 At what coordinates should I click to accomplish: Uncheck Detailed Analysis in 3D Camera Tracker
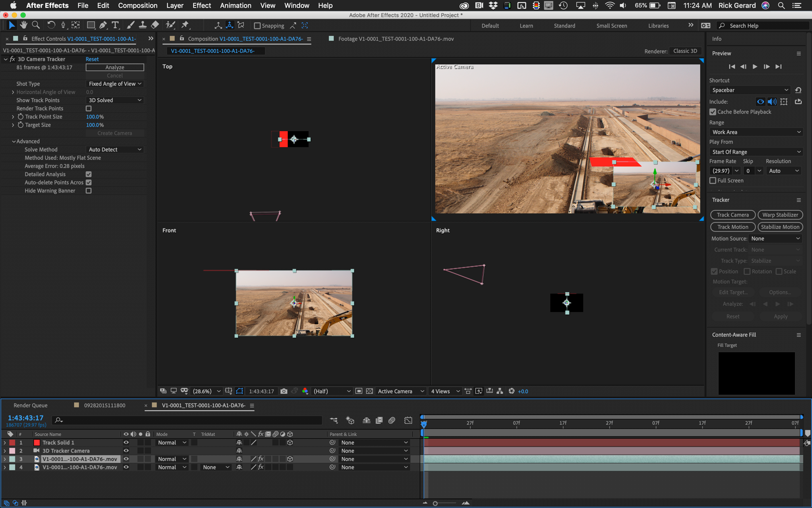89,174
